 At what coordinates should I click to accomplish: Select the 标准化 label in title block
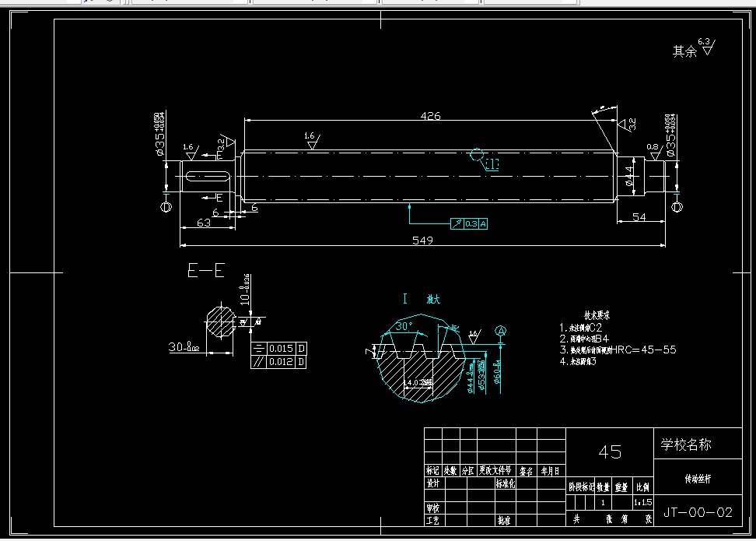tap(506, 483)
